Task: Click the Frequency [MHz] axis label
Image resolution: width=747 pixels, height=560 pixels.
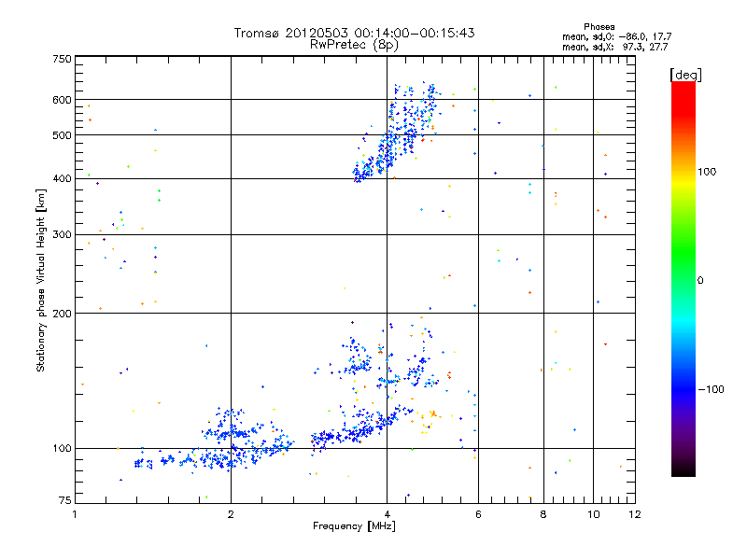Action: click(354, 526)
